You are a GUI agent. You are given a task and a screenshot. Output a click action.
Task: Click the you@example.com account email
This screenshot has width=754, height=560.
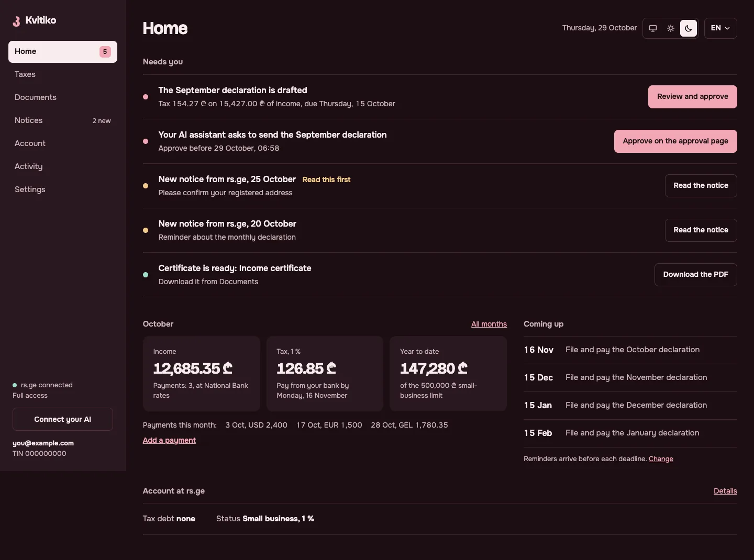coord(43,443)
